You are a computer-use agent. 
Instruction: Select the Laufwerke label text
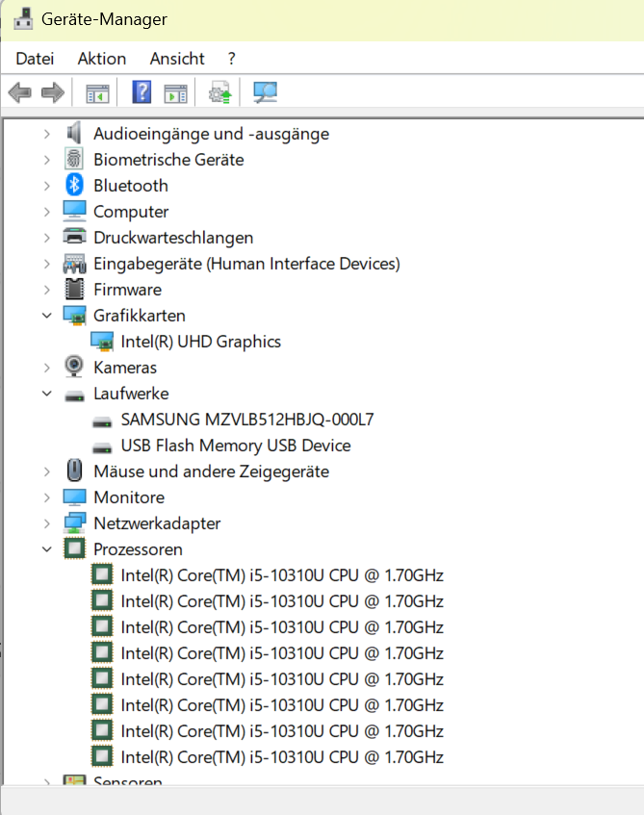coord(131,394)
